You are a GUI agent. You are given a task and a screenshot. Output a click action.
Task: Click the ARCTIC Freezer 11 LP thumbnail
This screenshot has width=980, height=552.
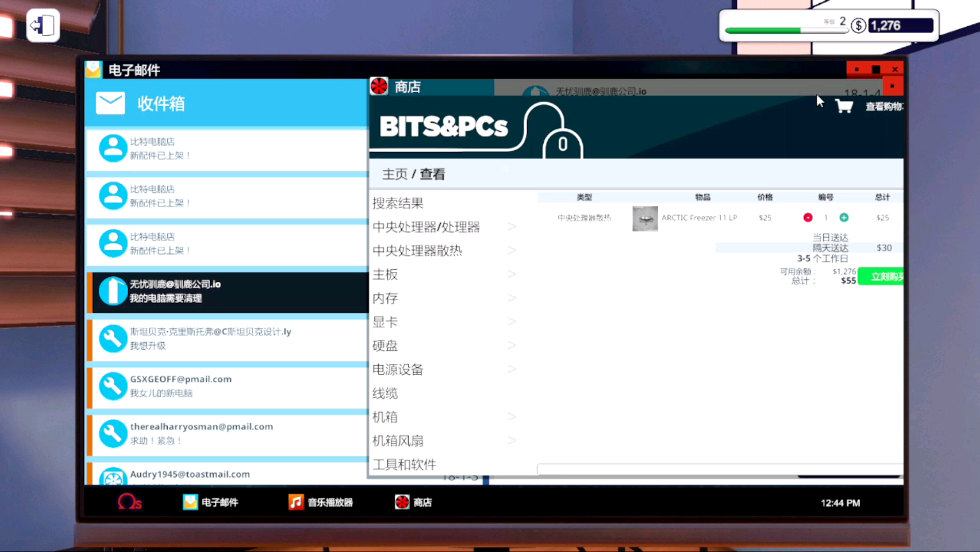pyautogui.click(x=645, y=219)
